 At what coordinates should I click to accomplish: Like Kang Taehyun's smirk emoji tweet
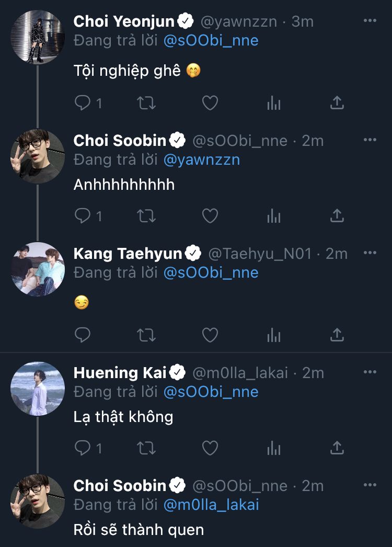click(210, 335)
